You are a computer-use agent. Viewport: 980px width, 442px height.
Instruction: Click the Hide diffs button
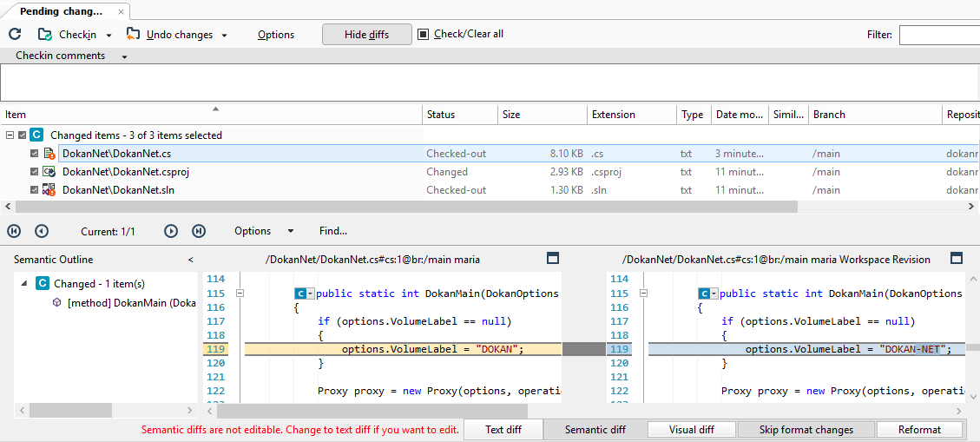pyautogui.click(x=367, y=35)
